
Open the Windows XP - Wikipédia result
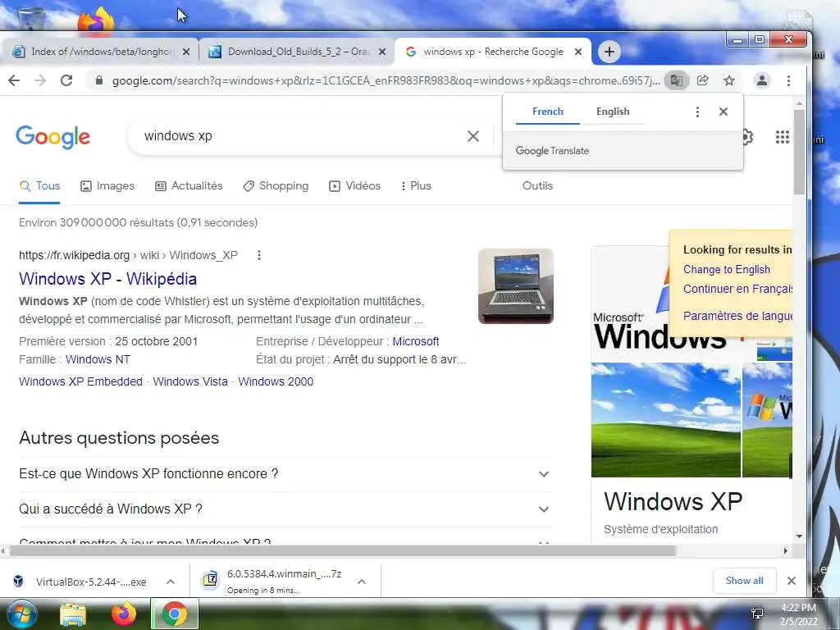pos(107,279)
